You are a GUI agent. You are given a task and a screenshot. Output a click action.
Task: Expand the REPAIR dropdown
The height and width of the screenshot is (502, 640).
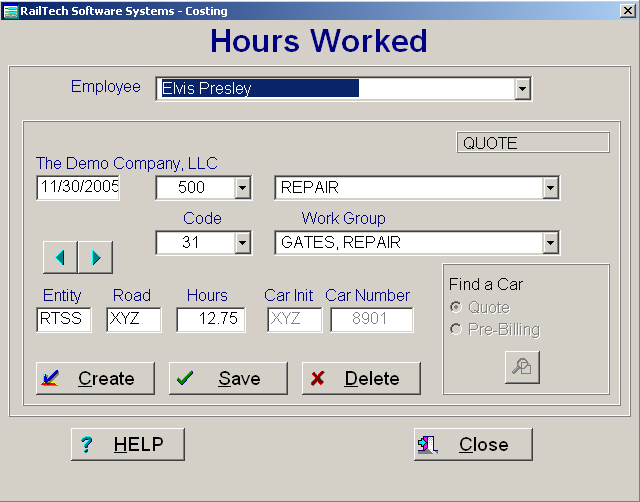click(x=549, y=188)
